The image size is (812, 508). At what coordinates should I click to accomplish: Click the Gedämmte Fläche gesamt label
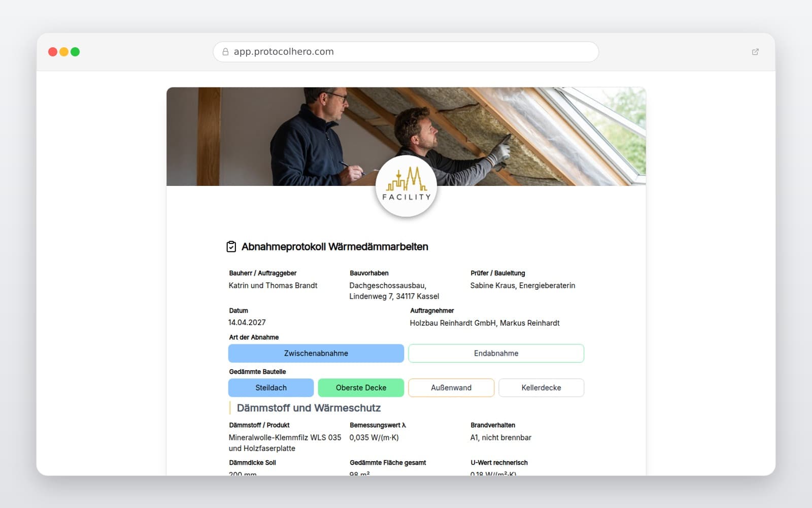coord(388,463)
